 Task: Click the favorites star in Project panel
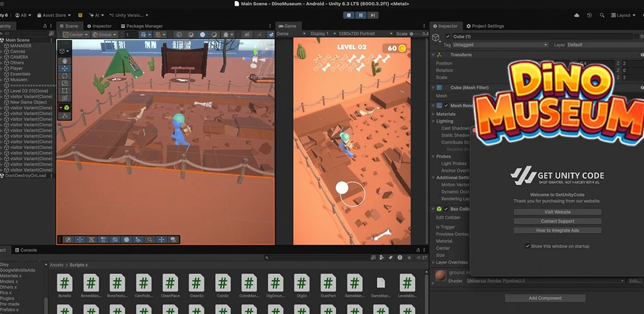tap(409, 258)
